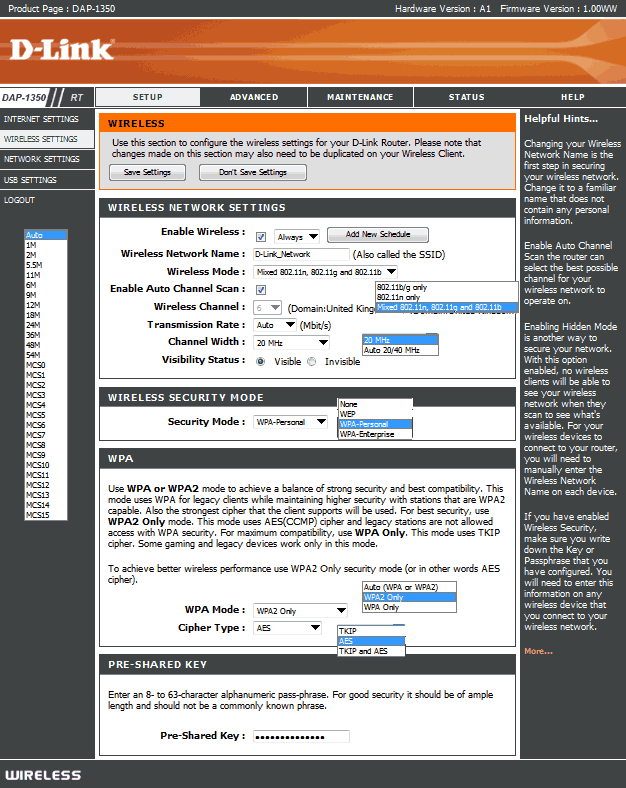
Task: Expand the Security Mode dropdown
Action: tap(290, 422)
